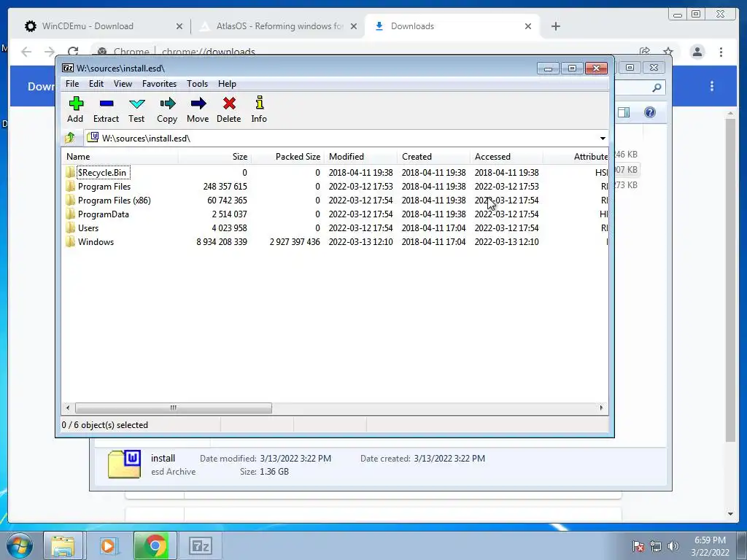
Task: Click the 7-Zip taskbar button
Action: click(x=200, y=545)
